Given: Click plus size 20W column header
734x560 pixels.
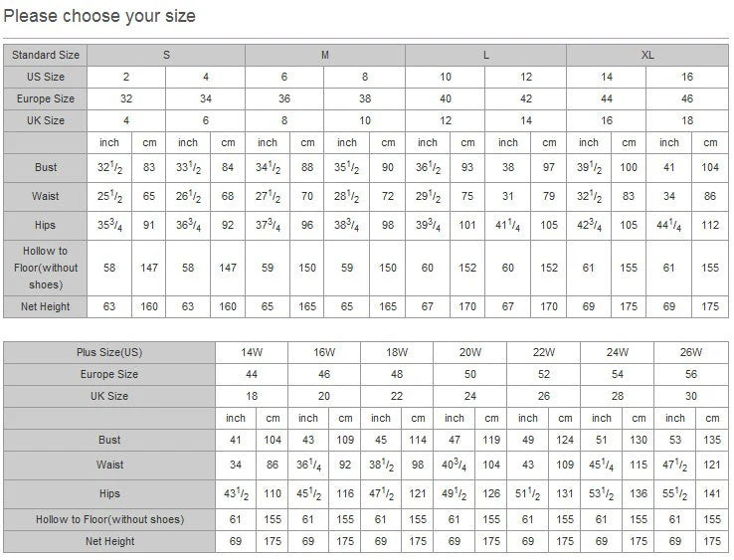Looking at the screenshot, I should pyautogui.click(x=470, y=352).
